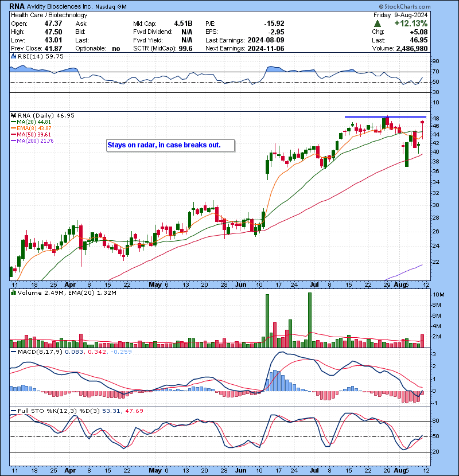
Task: Click the Avidity Biosciences Inc. company name
Action: coord(60,6)
